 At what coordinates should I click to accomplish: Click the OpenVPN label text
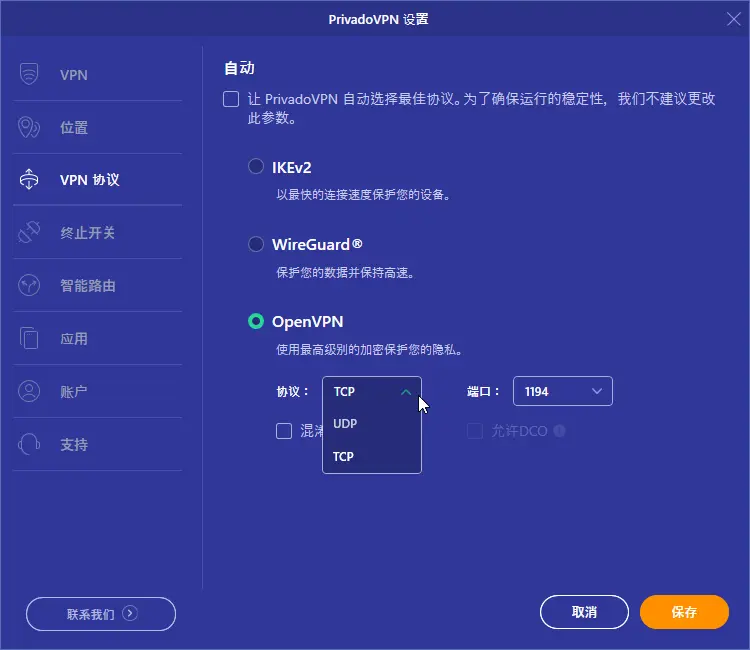pos(308,321)
